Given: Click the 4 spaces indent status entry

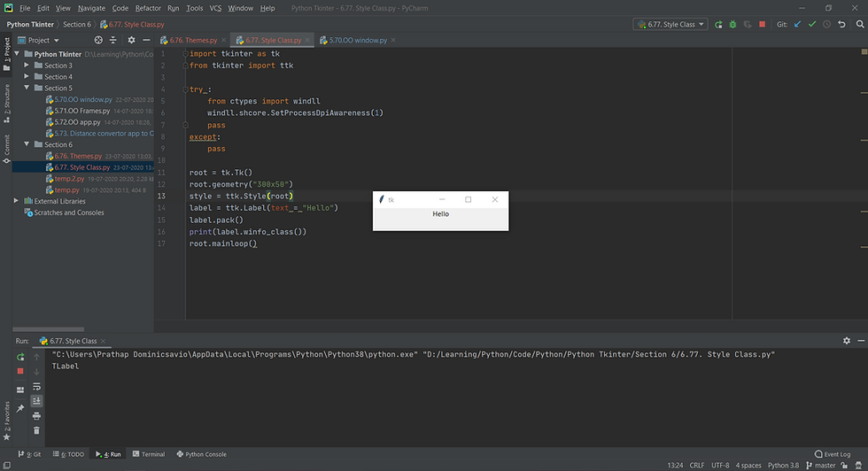Looking at the screenshot, I should tap(748, 465).
